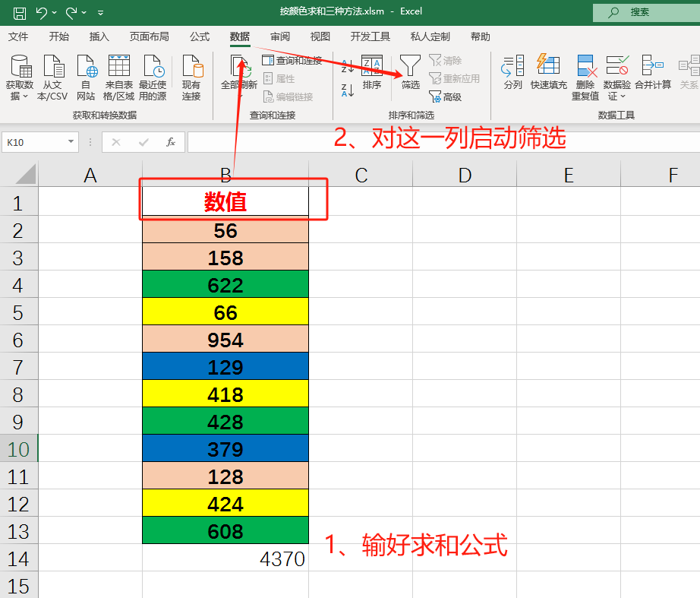Select column D header
This screenshot has width=700, height=598.
click(x=465, y=175)
